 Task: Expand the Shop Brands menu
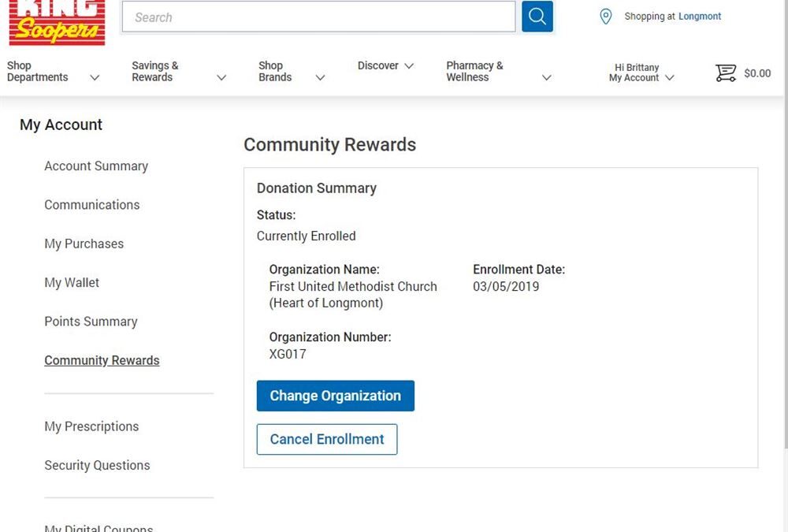292,72
